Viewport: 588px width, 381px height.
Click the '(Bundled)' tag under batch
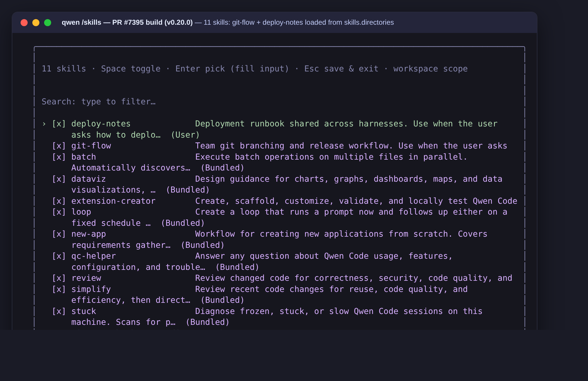point(222,168)
